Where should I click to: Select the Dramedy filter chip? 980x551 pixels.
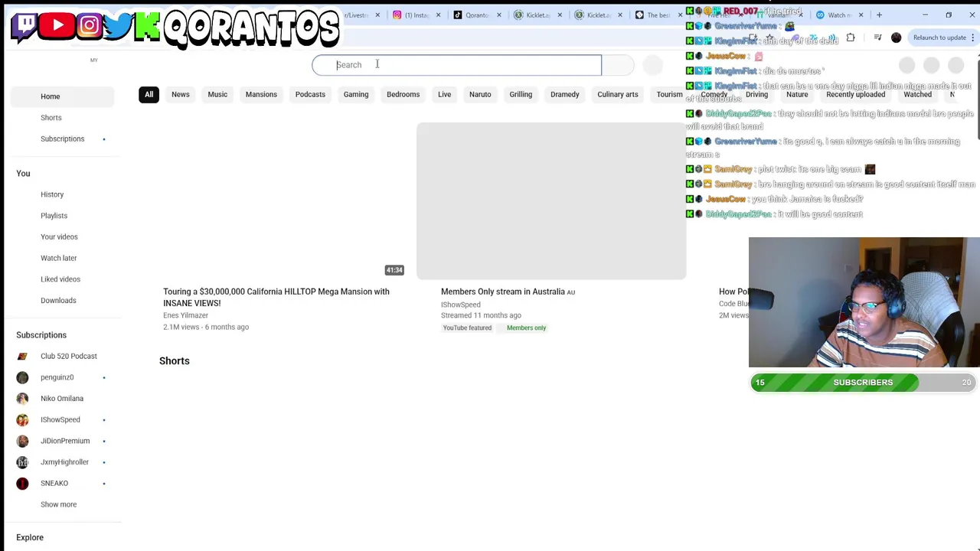[565, 94]
